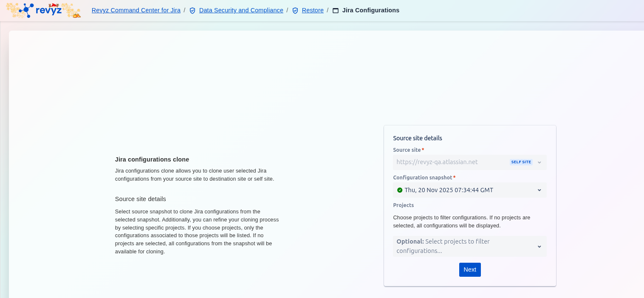Image resolution: width=644 pixels, height=298 pixels.
Task: Click shield icon beside Data Security and Compliance
Action: pos(192,11)
